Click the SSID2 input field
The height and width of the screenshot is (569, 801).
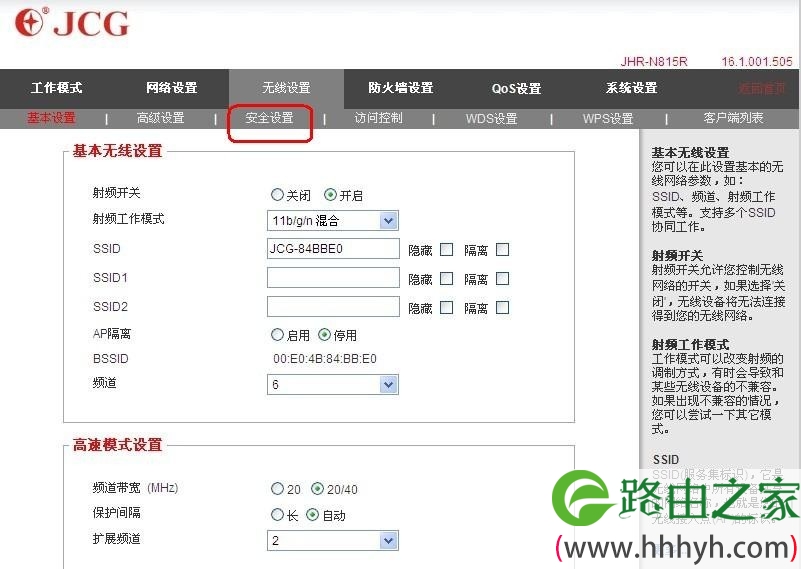[333, 307]
